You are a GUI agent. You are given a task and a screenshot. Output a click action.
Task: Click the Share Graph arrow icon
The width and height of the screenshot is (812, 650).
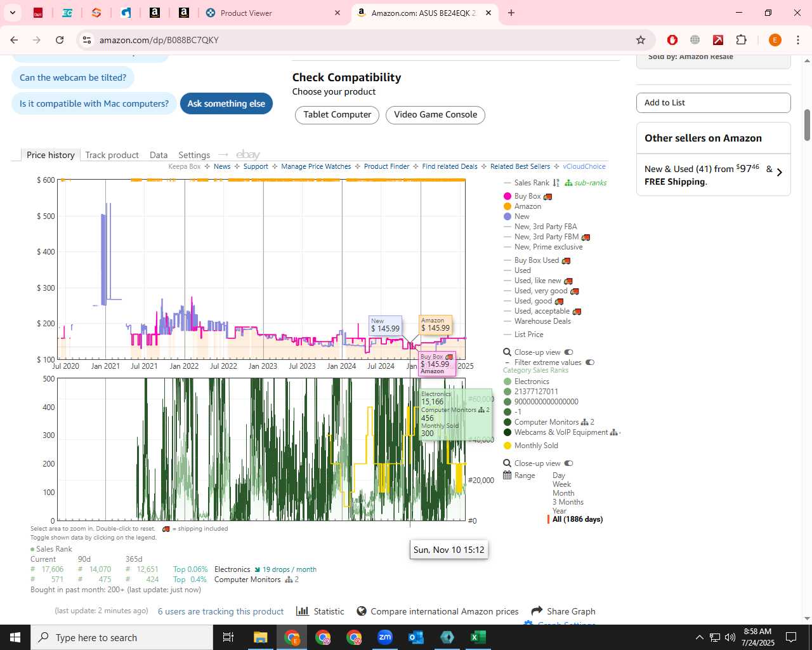[x=537, y=611]
